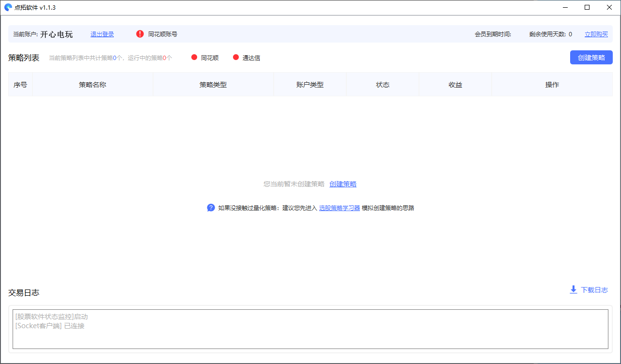Viewport: 621px width, 364px height.
Task: Click the log line [股票软件状态监控]启动
Action: (51, 317)
